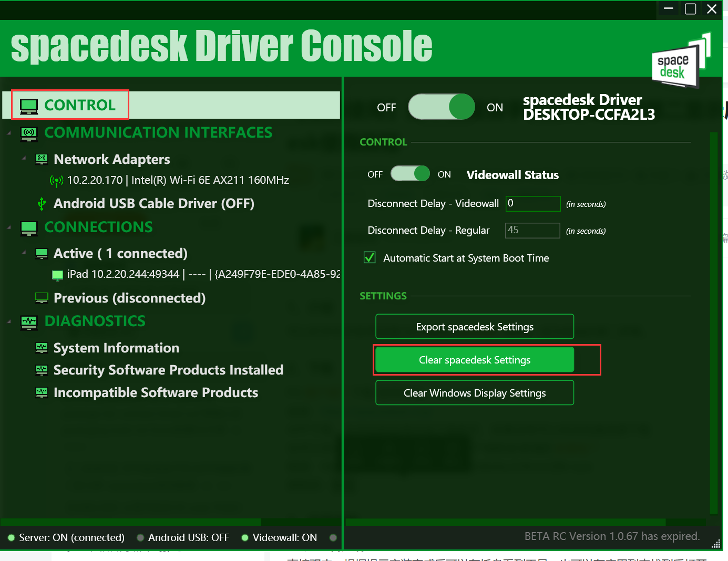728x561 pixels.
Task: Click the DIAGNOSTICS heartbeat icon
Action: pyautogui.click(x=29, y=322)
